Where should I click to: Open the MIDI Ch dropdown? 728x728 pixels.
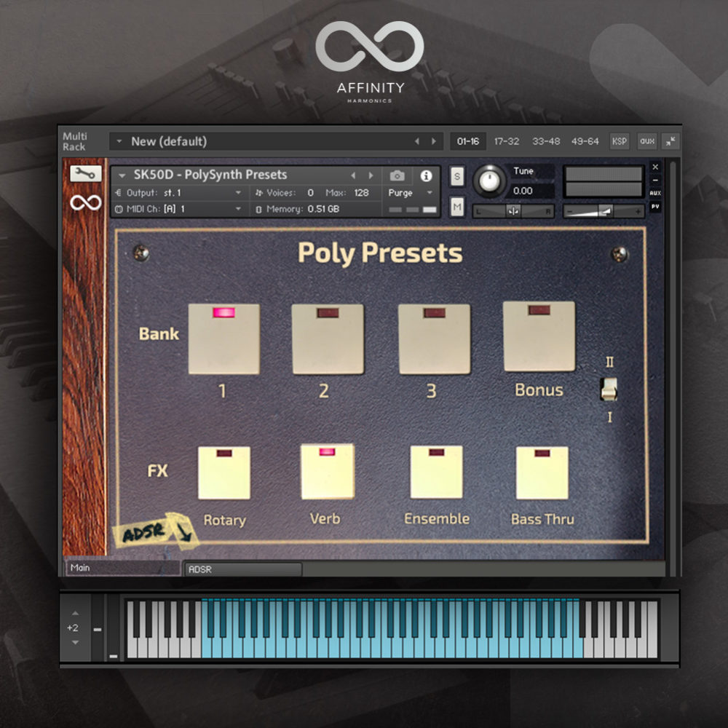pos(180,210)
